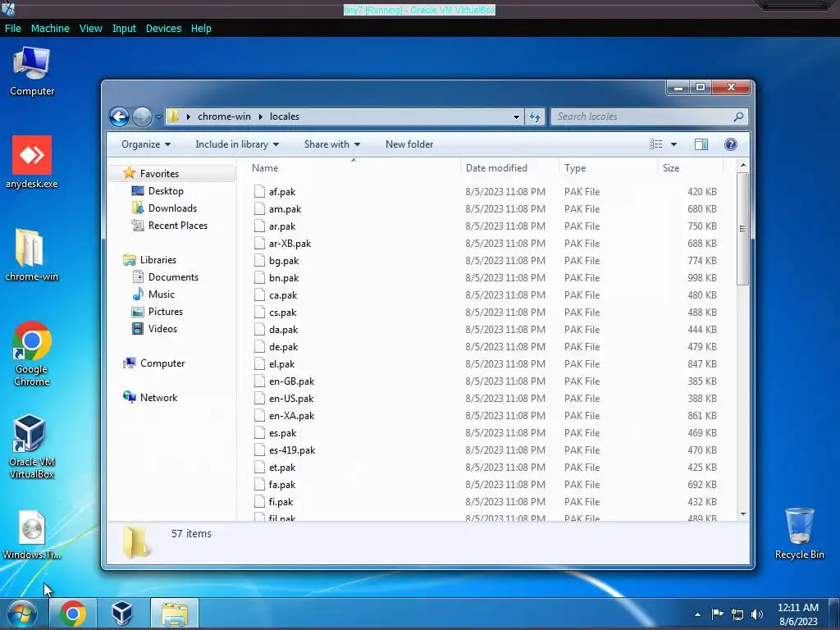Screen dimensions: 840x630
Task: Select Music library
Action: click(x=162, y=294)
